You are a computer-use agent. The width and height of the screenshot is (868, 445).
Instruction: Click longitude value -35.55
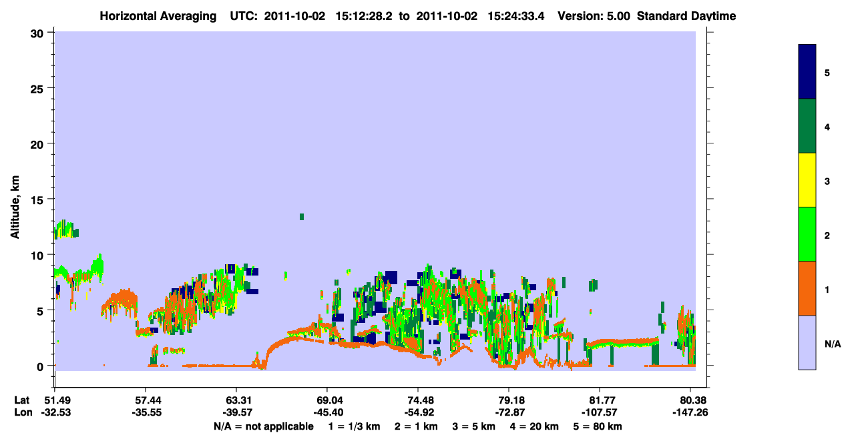click(x=146, y=412)
